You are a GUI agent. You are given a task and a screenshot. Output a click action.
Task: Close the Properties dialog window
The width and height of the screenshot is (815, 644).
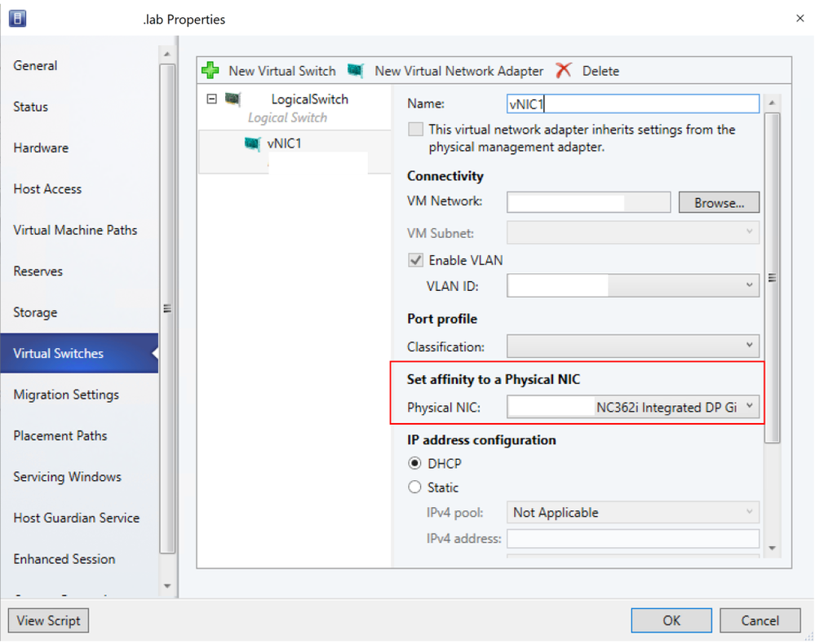(x=800, y=18)
